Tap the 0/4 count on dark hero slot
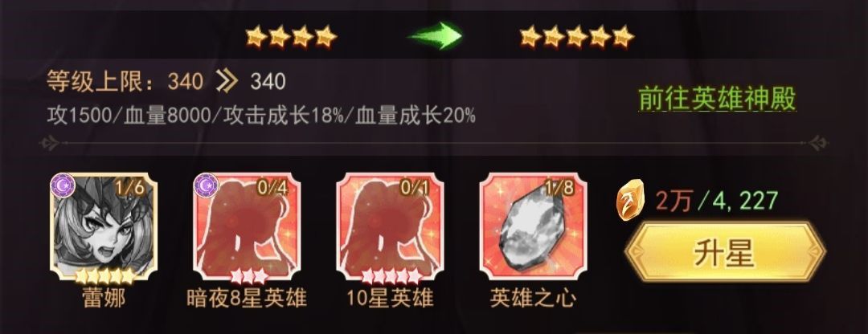This screenshot has width=868, height=334. (x=273, y=187)
